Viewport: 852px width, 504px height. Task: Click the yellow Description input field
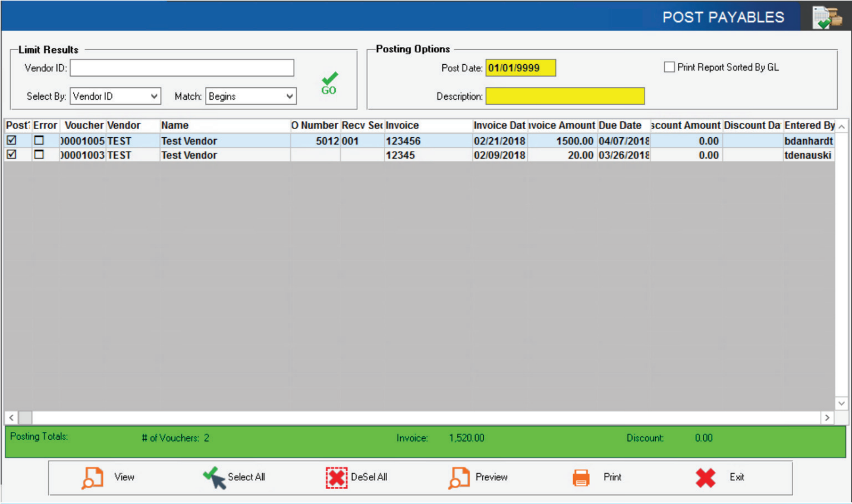[564, 96]
